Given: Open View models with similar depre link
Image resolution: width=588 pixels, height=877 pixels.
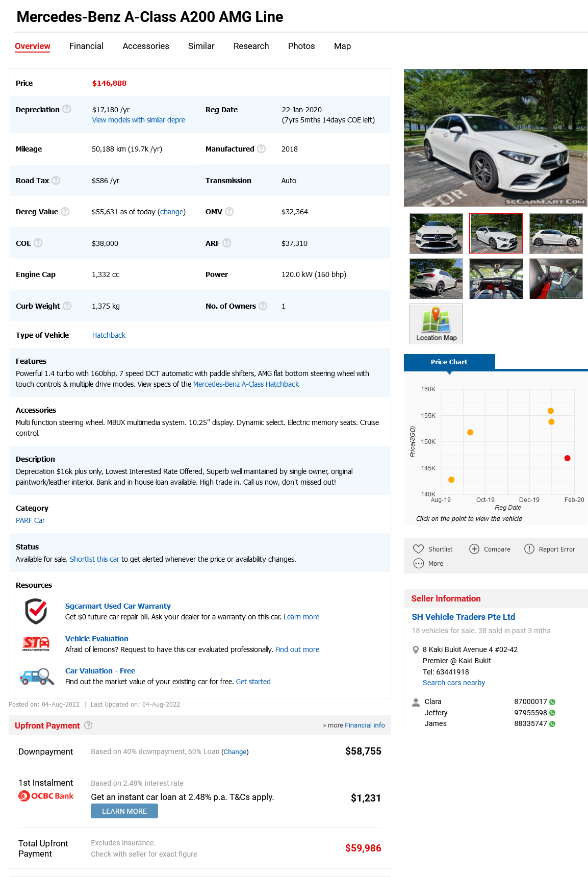Looking at the screenshot, I should pos(139,120).
